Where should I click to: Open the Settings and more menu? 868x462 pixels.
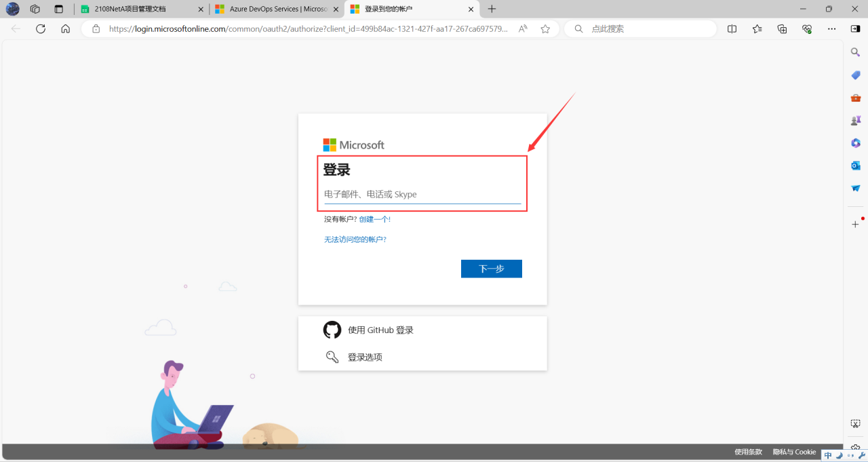(831, 28)
